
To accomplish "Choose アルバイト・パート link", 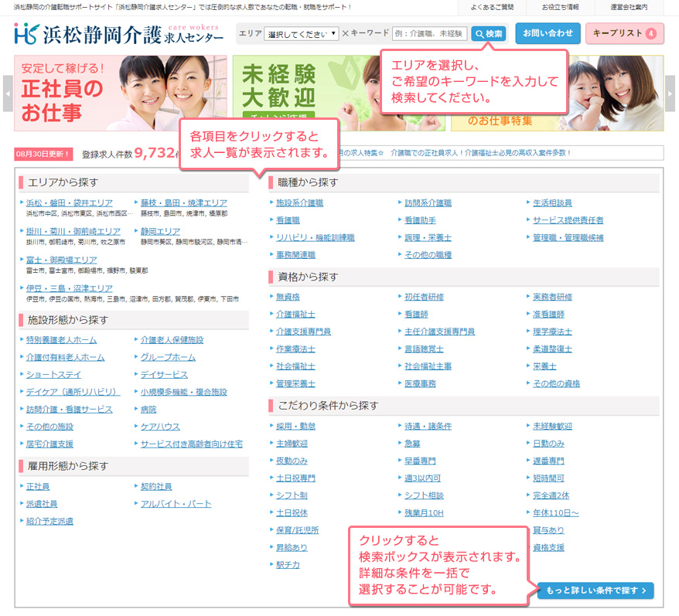I will coord(176,503).
